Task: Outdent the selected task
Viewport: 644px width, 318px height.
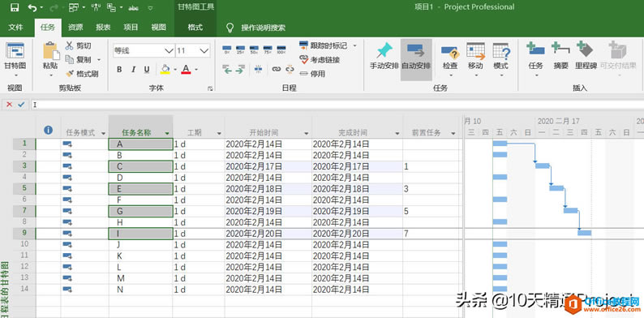Action: coord(227,70)
